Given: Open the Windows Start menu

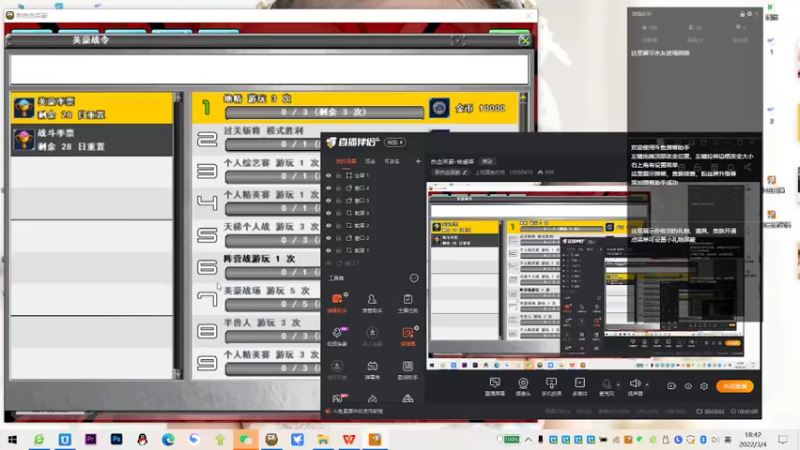Looking at the screenshot, I should [x=12, y=439].
